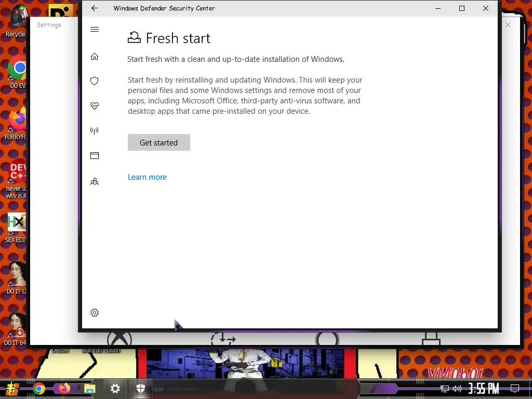Open Firewall & network protection antenna icon
Viewport: 532px width, 399px height.
tap(95, 130)
